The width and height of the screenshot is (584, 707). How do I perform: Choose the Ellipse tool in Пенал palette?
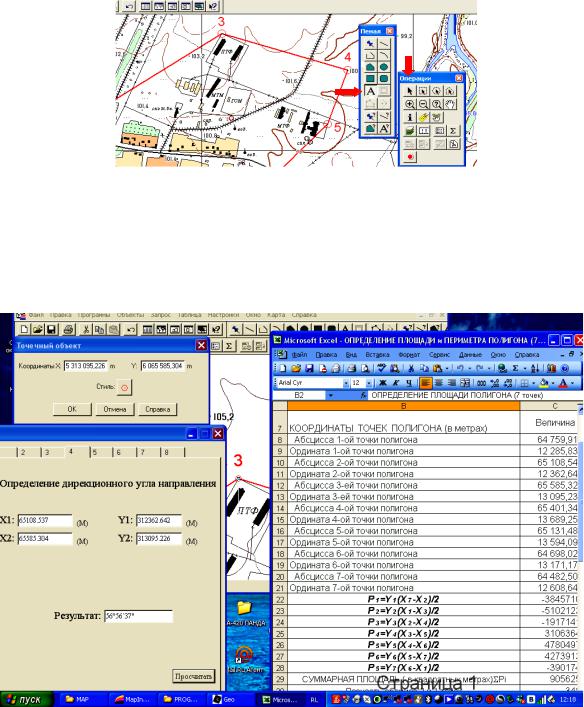383,68
